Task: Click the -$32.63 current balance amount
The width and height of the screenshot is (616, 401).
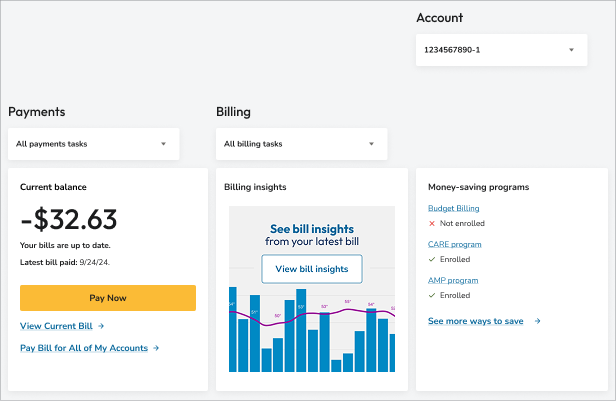Action: [x=69, y=219]
